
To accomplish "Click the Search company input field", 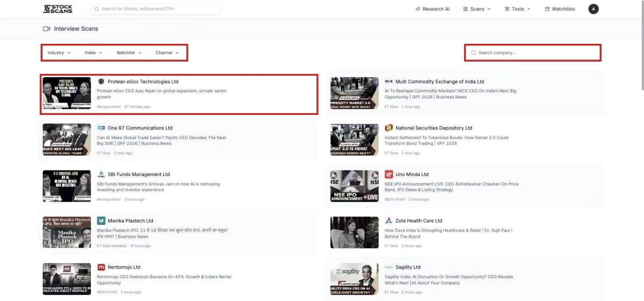I will 533,53.
